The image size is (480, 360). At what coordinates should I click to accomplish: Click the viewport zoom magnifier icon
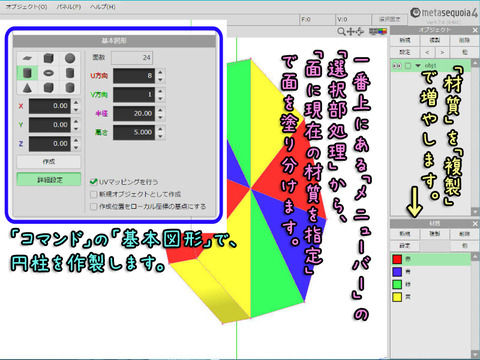[x=341, y=32]
